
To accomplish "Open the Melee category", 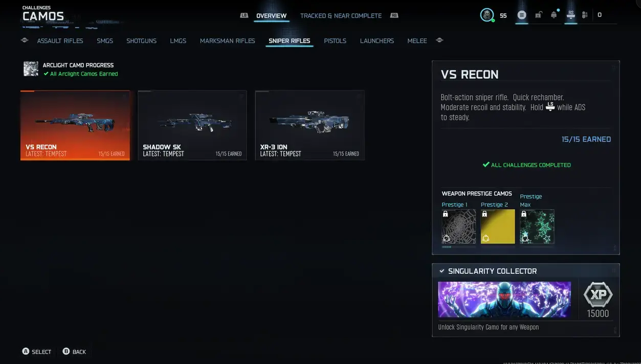I will pyautogui.click(x=417, y=41).
